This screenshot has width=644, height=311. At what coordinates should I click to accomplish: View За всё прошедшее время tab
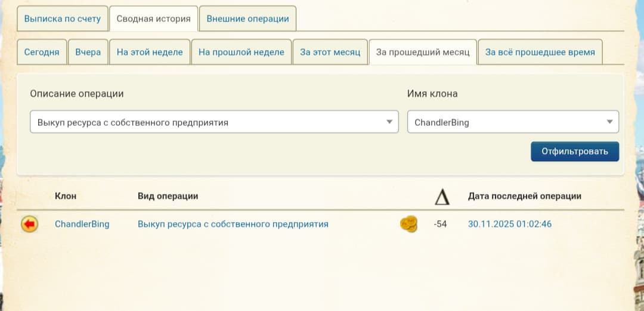540,52
